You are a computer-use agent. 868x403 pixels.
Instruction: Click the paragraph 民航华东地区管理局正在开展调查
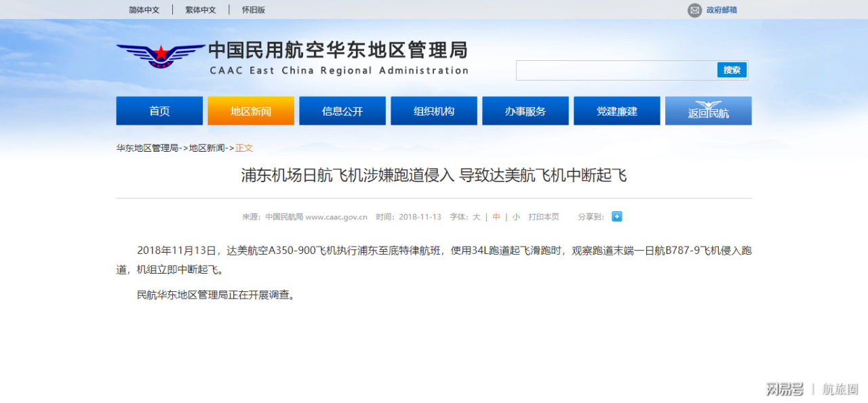coord(216,295)
